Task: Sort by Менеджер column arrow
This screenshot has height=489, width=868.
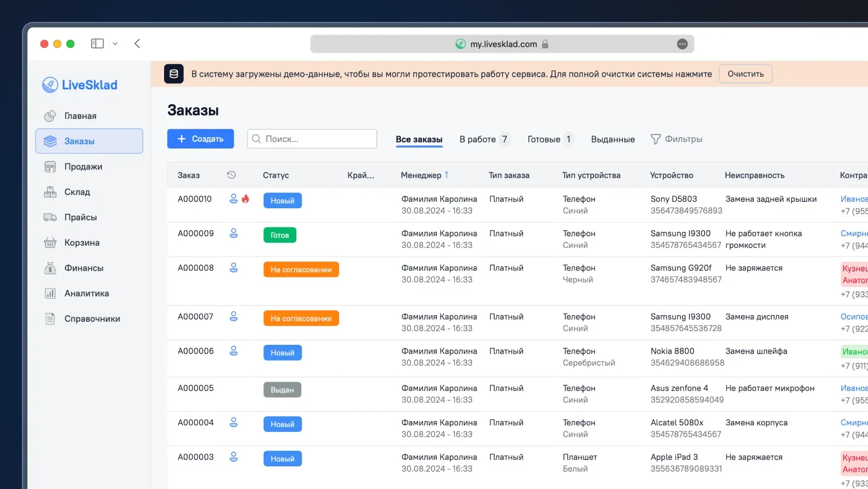Action: coord(447,175)
